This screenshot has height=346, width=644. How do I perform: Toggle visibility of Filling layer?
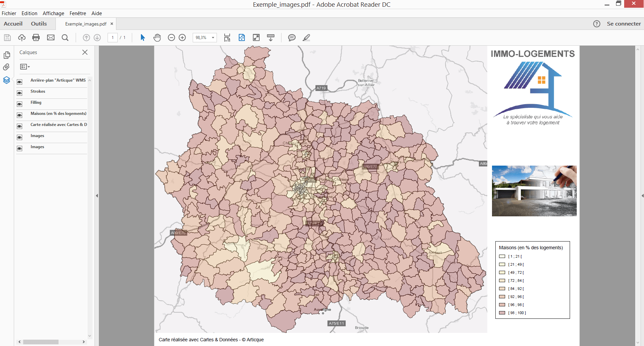(x=20, y=104)
